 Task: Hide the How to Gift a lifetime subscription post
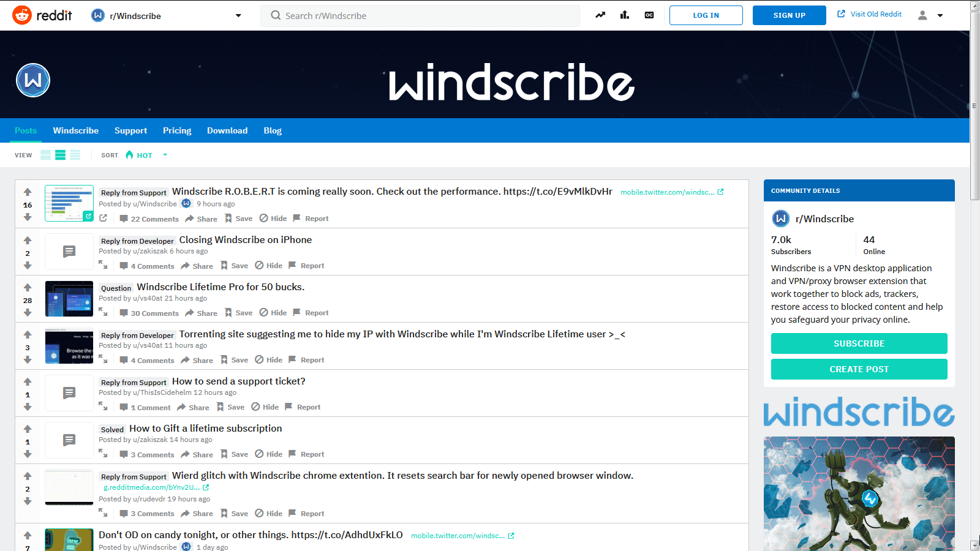[269, 454]
